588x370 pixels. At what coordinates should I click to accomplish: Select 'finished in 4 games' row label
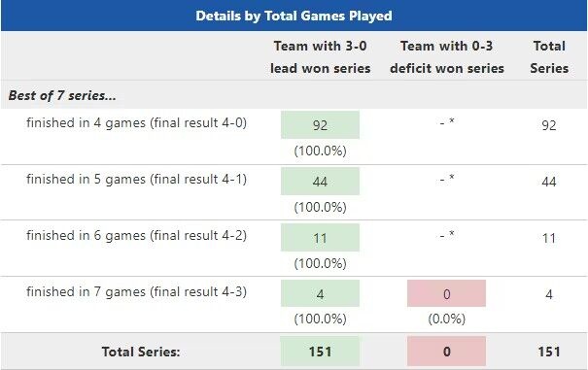pos(136,122)
